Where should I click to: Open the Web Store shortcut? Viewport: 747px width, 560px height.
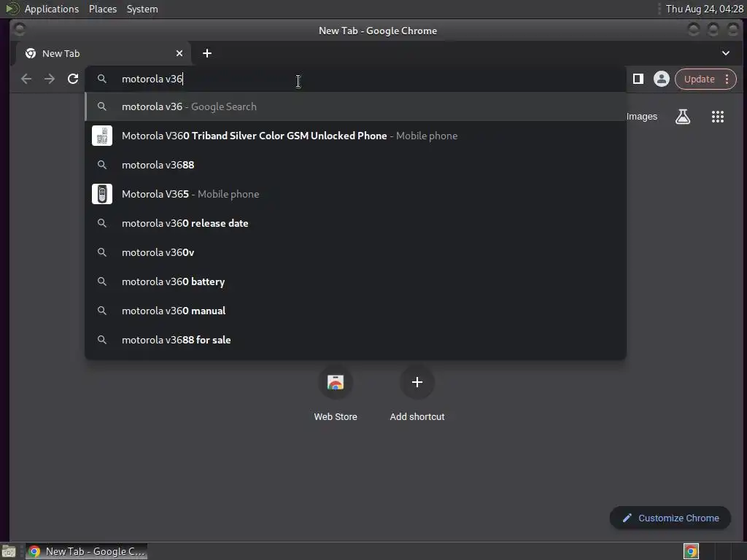[336, 393]
